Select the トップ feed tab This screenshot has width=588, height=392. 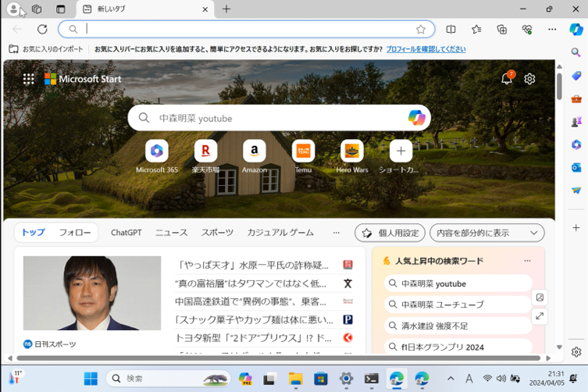point(34,233)
